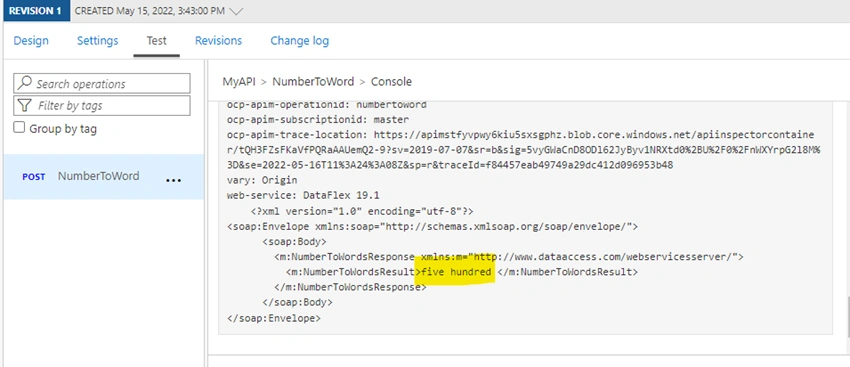Enable the Group by tag checkbox
Viewport: 850px width, 367px height.
[x=19, y=128]
